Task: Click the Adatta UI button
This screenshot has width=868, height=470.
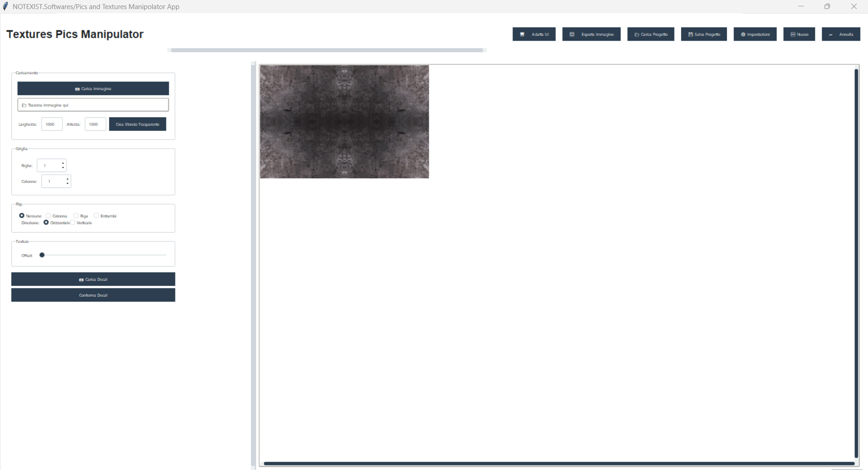Action: [534, 34]
